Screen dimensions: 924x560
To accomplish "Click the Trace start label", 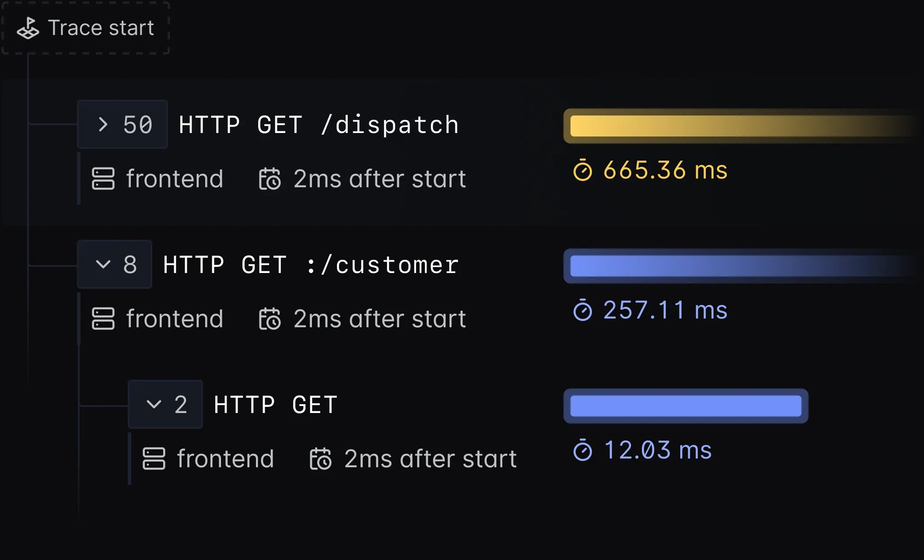I will [101, 28].
